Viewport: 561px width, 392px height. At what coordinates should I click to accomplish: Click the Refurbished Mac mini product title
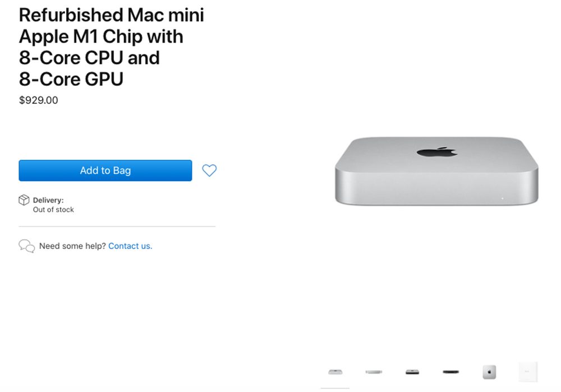111,47
